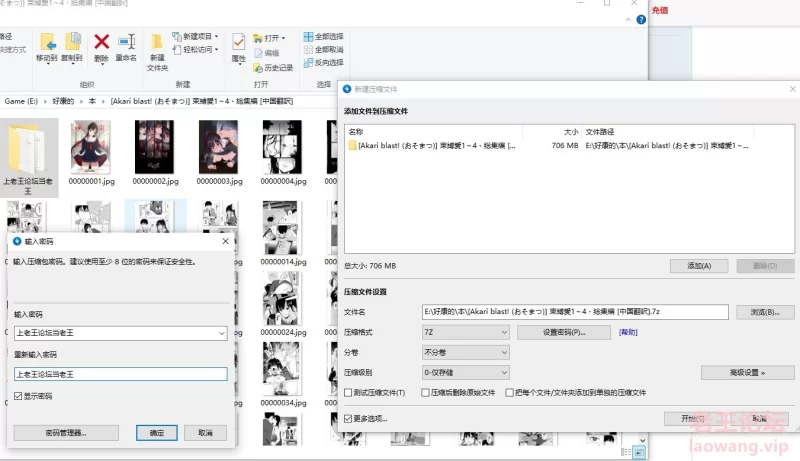Click the re-enter password (重新输入密码) field

click(x=120, y=374)
